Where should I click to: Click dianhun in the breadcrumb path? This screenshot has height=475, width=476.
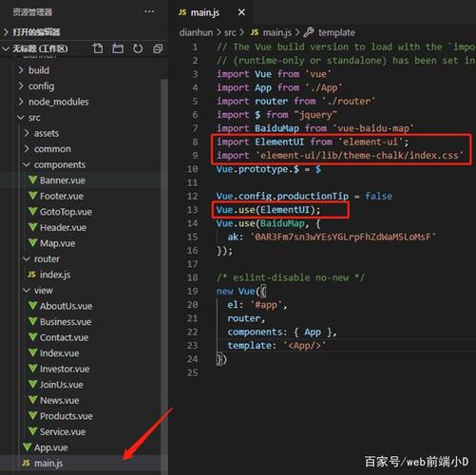tap(196, 32)
